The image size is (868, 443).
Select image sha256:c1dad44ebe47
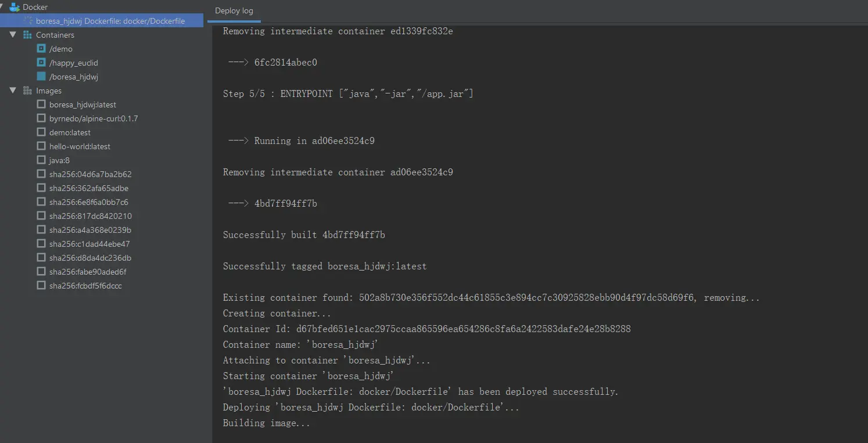pyautogui.click(x=89, y=244)
